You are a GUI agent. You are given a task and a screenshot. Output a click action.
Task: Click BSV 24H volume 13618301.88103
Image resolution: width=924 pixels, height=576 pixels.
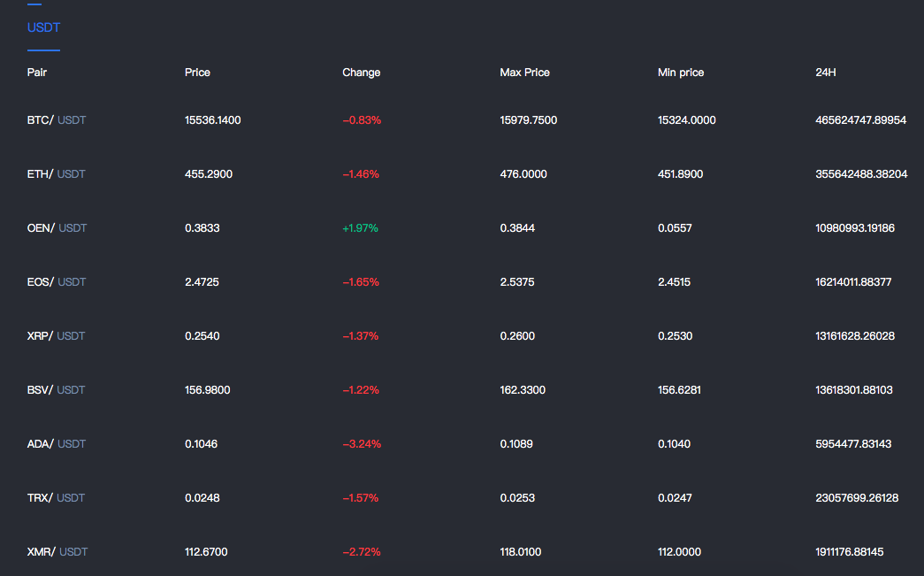coord(854,389)
